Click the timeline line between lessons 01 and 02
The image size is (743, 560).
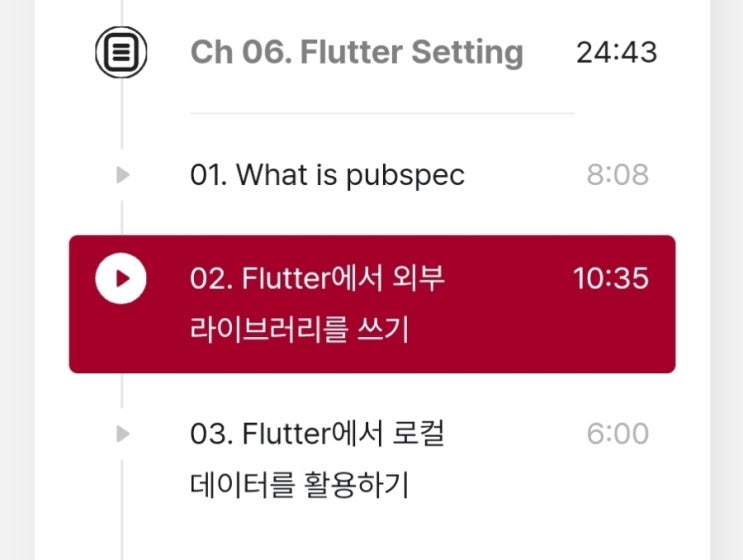122,216
